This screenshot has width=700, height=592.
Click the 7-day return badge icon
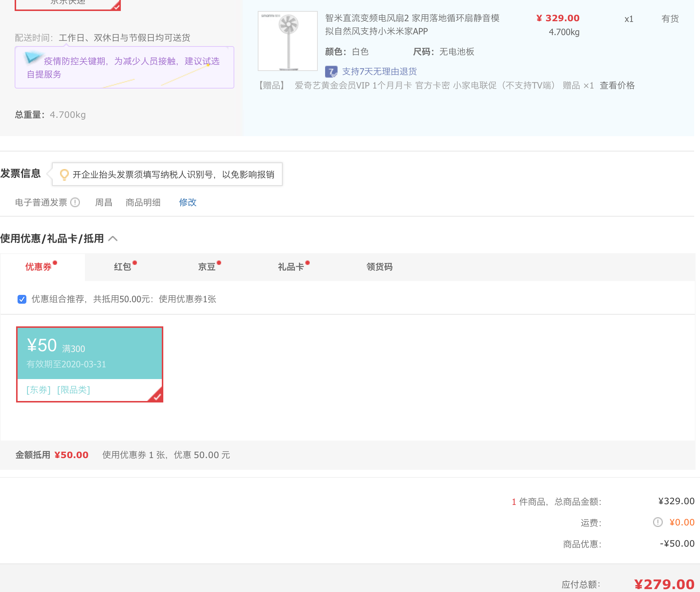pos(331,71)
